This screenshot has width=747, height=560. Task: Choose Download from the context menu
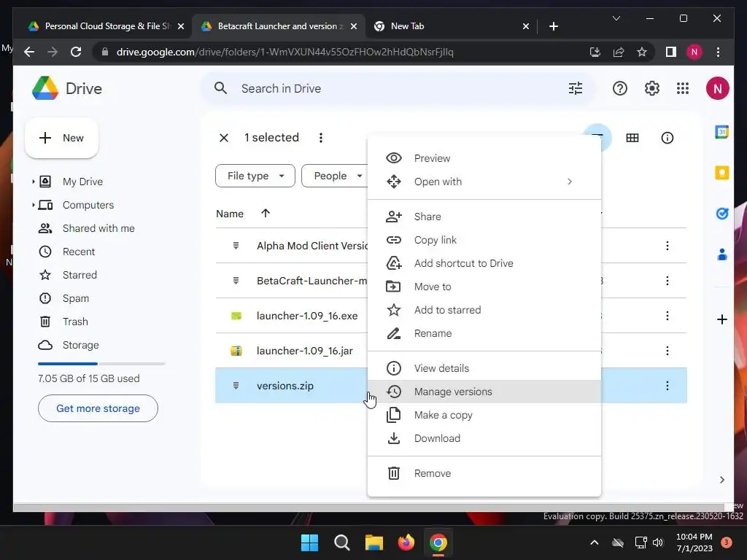[x=484, y=438]
